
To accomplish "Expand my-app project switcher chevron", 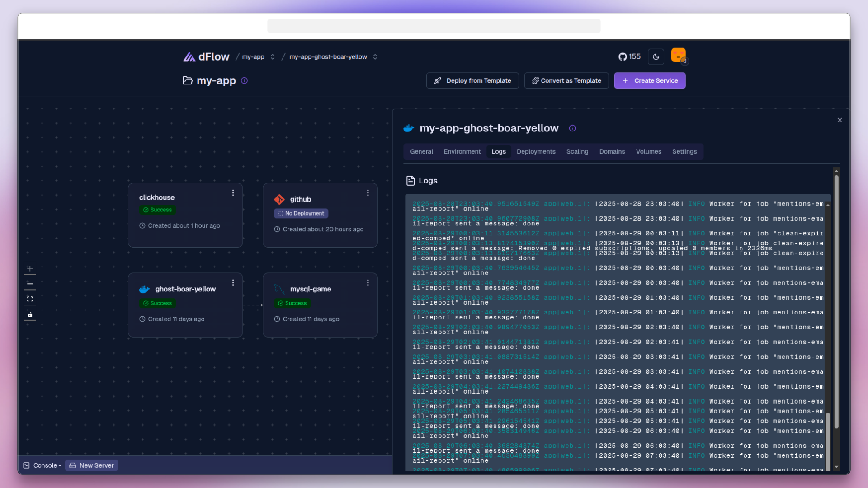I will [273, 57].
